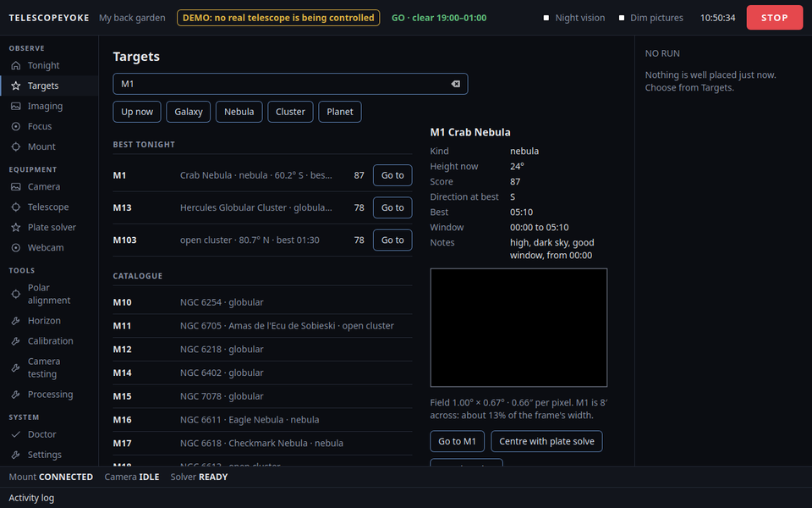Click the M1 Crab Nebula row's Go to button
This screenshot has height=508, width=812.
point(392,175)
